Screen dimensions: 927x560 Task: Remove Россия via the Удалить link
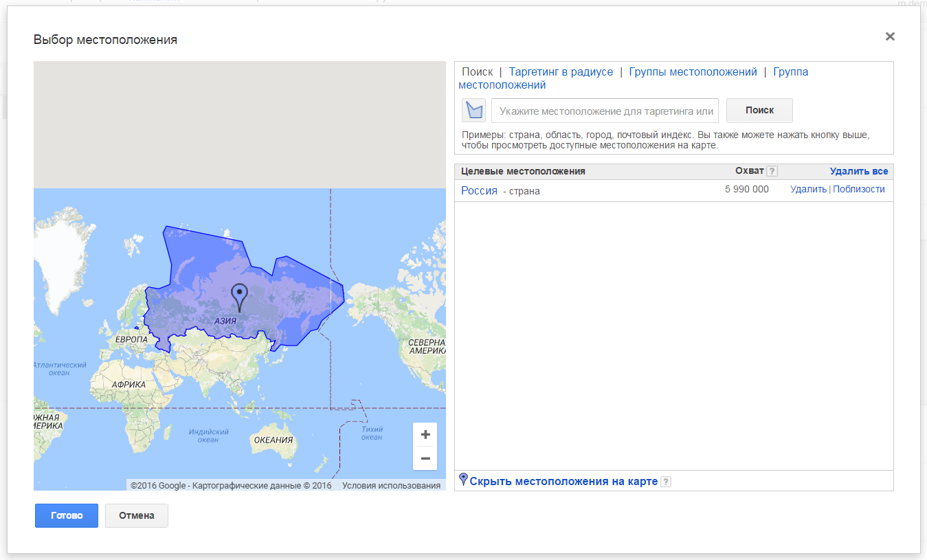[808, 190]
